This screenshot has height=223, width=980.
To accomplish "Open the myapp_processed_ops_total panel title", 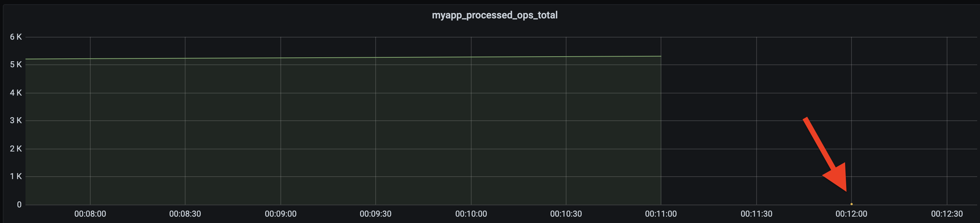I will [495, 15].
